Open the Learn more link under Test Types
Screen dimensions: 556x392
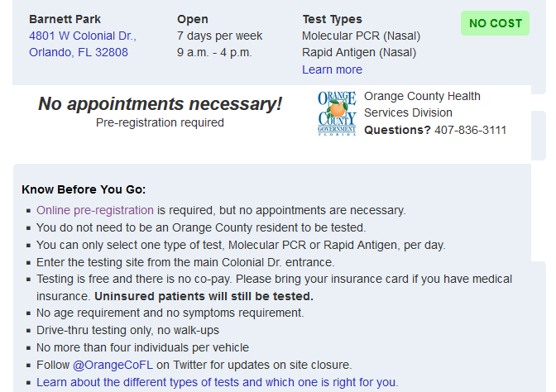click(332, 69)
